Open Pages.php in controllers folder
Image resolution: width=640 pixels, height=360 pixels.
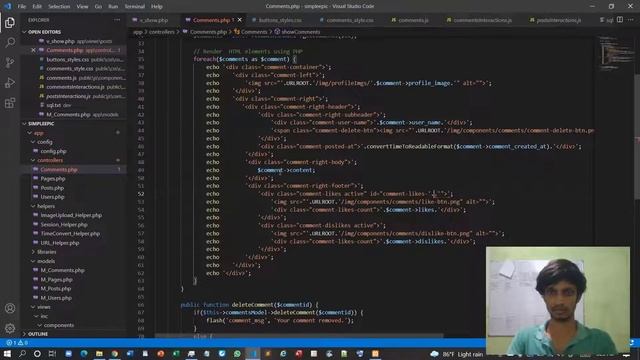coord(53,179)
